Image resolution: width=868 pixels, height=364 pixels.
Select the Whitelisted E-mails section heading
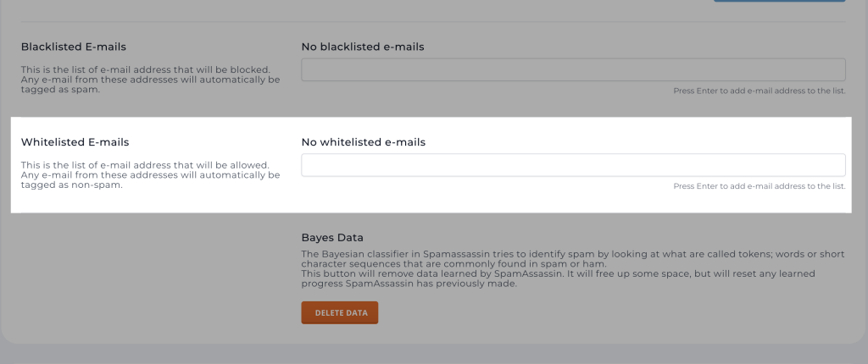75,142
